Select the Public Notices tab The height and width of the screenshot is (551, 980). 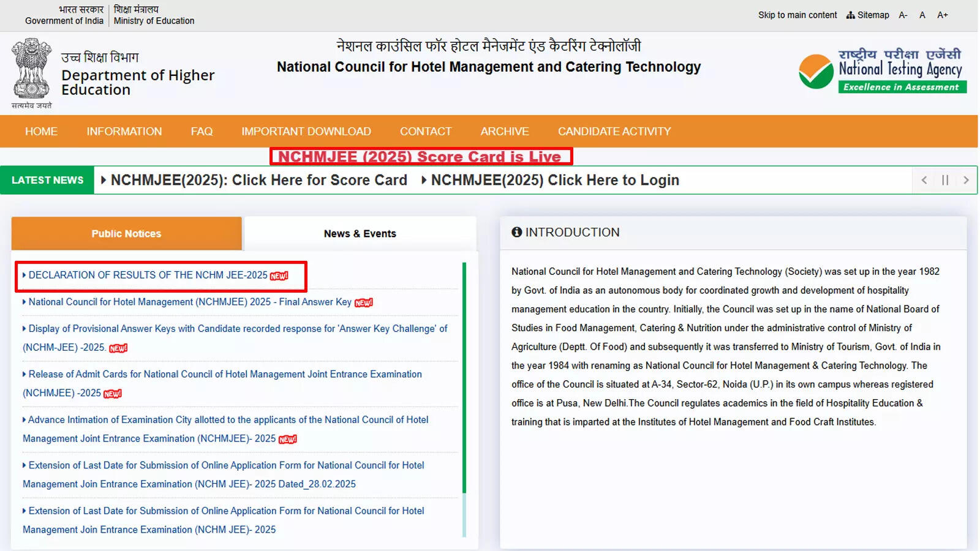(126, 233)
